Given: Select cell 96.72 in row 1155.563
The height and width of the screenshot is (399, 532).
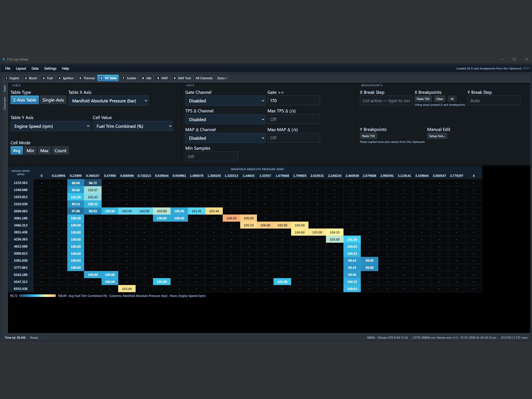Looking at the screenshot, I should pos(93,183).
